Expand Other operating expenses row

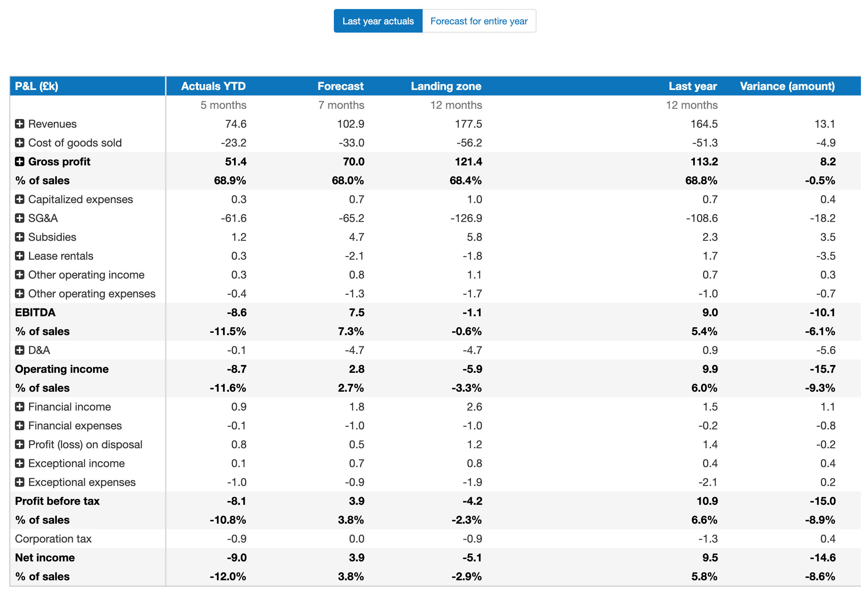(20, 294)
